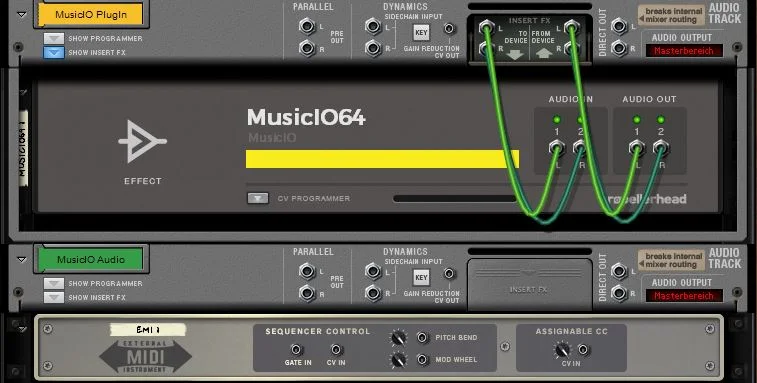Click Parallel R jack on MusicIO PlugIn track
The image size is (757, 383).
307,48
